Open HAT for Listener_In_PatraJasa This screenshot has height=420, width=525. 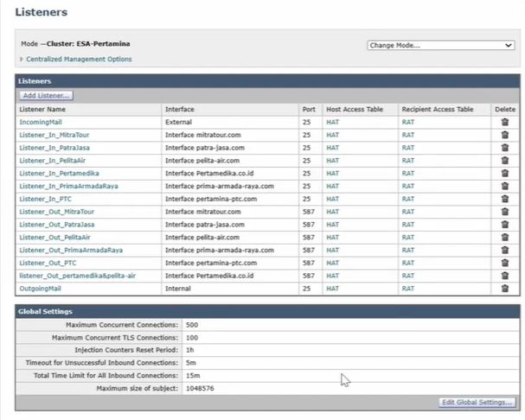pyautogui.click(x=333, y=148)
